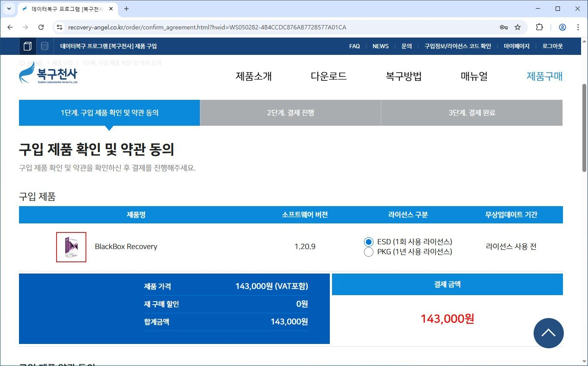This screenshot has width=588, height=366.
Task: Click the saved password key icon
Action: point(503,27)
